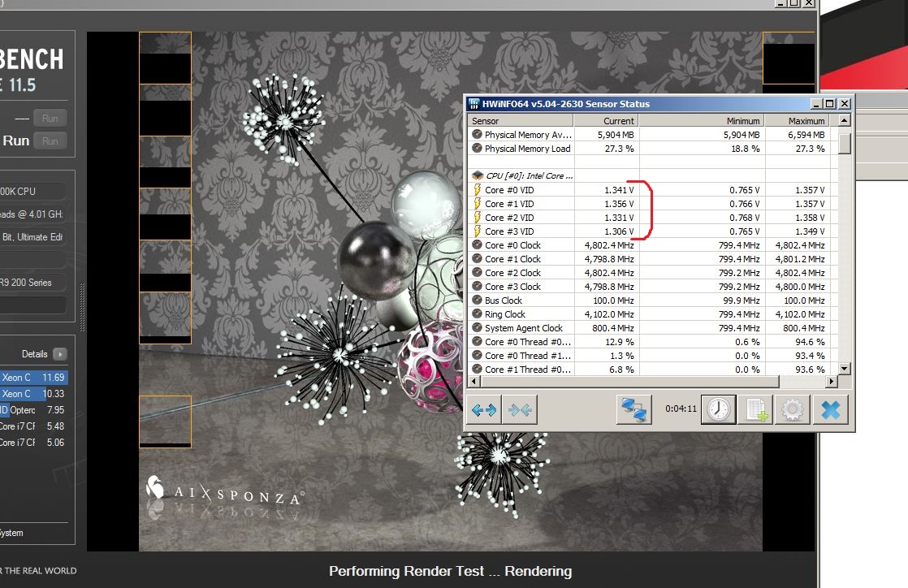Open HWiNFO sensor settings gear
The image size is (908, 588).
(x=793, y=410)
